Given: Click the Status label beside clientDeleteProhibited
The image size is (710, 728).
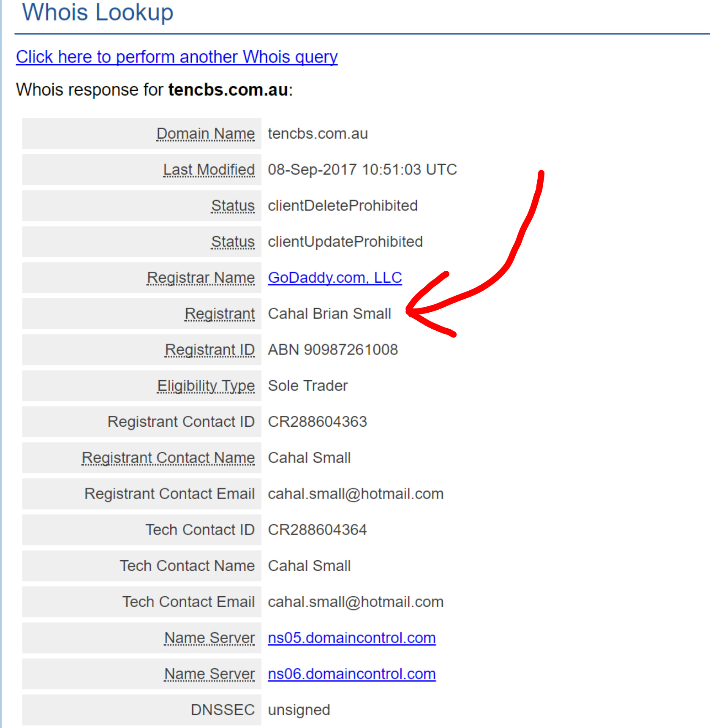Looking at the screenshot, I should pyautogui.click(x=233, y=206).
